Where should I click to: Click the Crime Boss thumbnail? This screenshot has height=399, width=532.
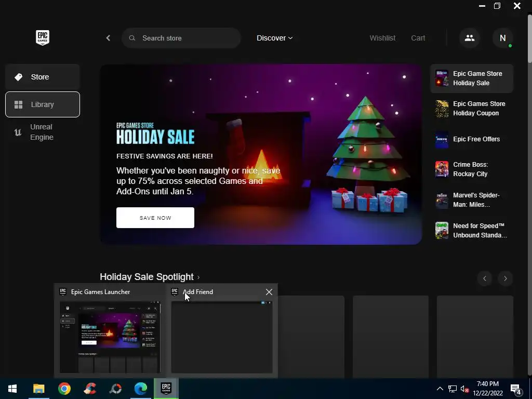click(x=442, y=169)
